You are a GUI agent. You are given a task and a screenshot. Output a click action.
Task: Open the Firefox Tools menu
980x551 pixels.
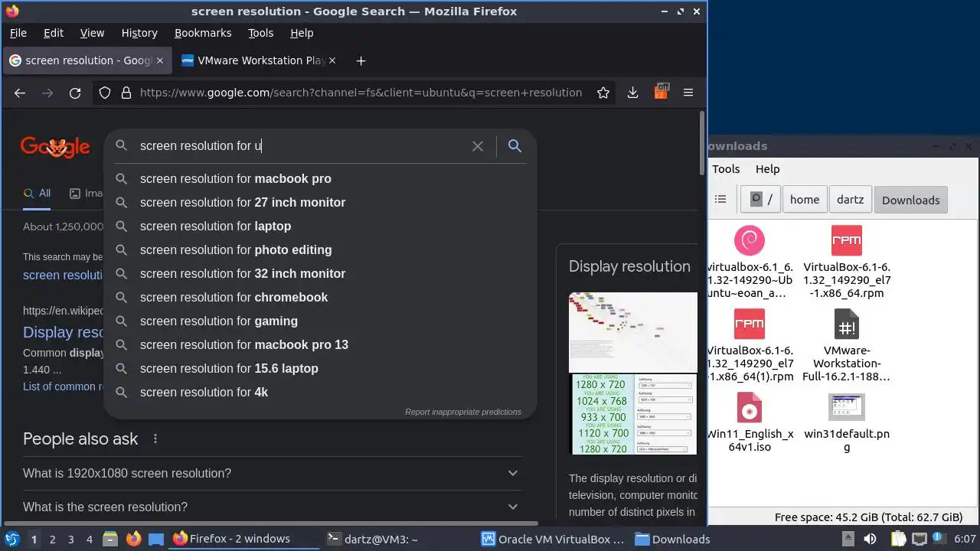pos(260,33)
